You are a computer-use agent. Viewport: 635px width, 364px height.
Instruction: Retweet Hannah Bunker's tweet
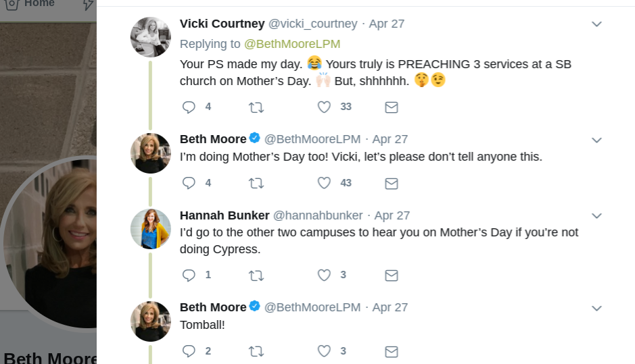tap(256, 275)
